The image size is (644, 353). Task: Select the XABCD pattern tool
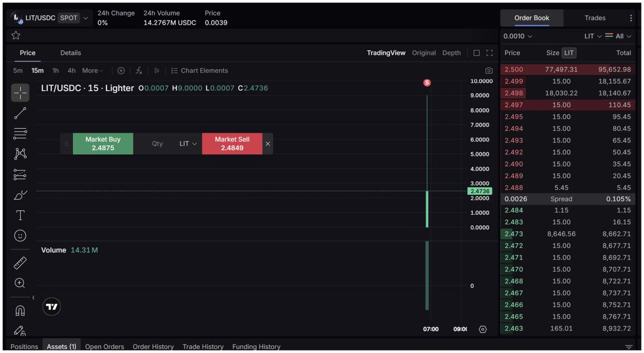point(20,154)
